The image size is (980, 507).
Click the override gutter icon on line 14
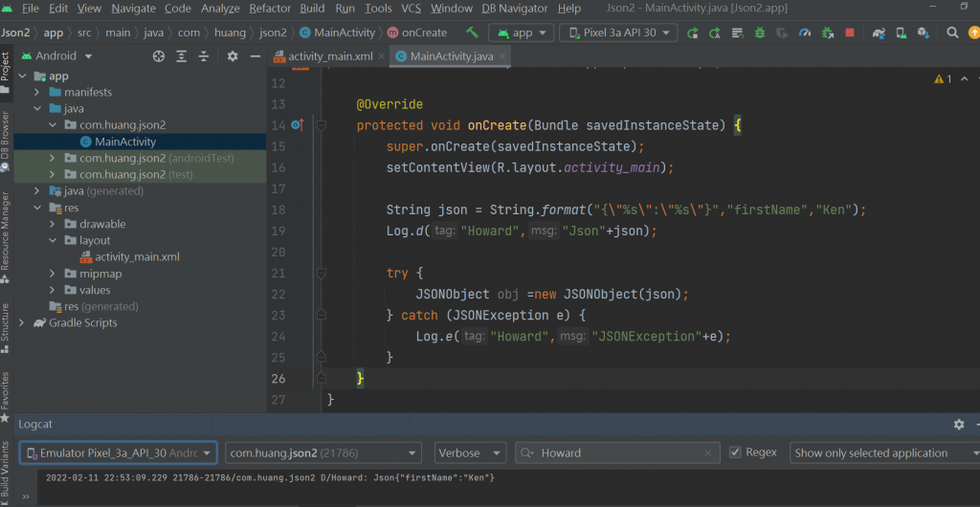[297, 125]
